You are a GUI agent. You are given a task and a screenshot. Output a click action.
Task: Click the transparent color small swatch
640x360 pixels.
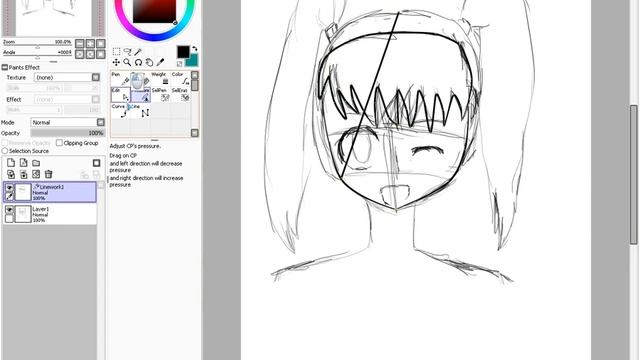(x=180, y=64)
